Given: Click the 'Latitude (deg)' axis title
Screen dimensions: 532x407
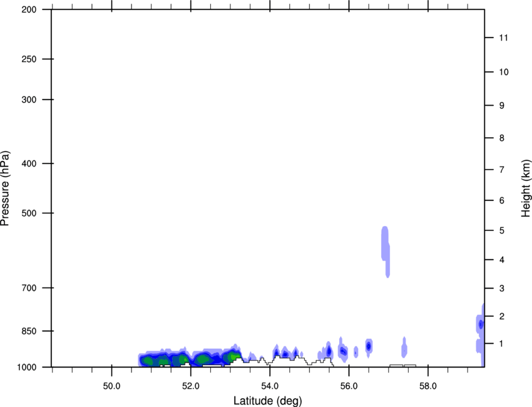Looking at the screenshot, I should pos(267,401).
